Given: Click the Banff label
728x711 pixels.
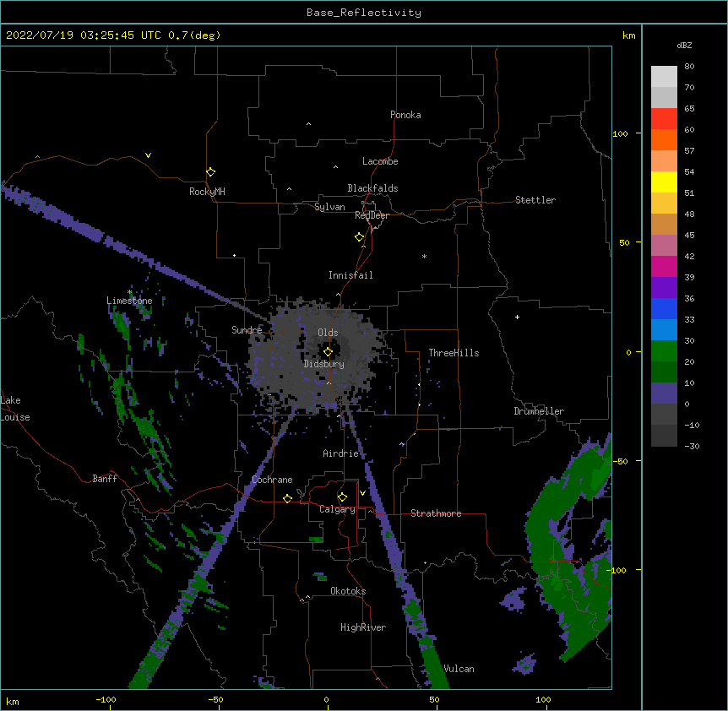Looking at the screenshot, I should pyautogui.click(x=105, y=479).
